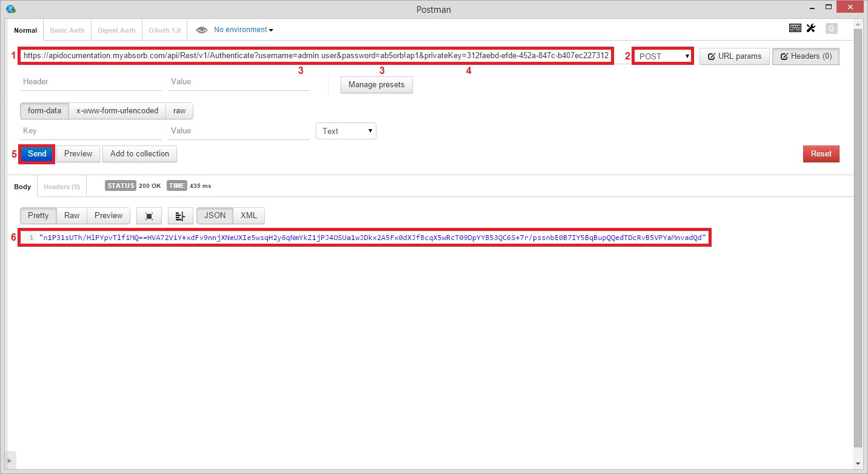Select form-data body type
868x474 pixels.
click(44, 111)
